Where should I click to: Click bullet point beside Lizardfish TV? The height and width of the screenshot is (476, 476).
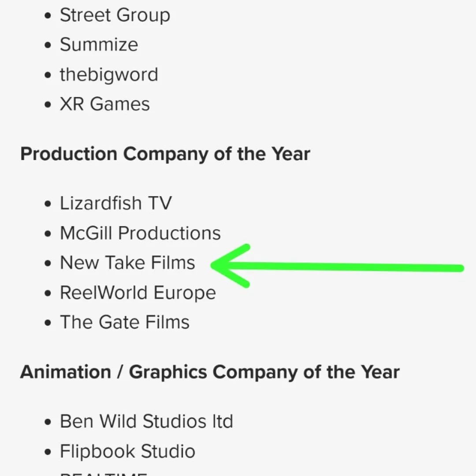tap(48, 204)
